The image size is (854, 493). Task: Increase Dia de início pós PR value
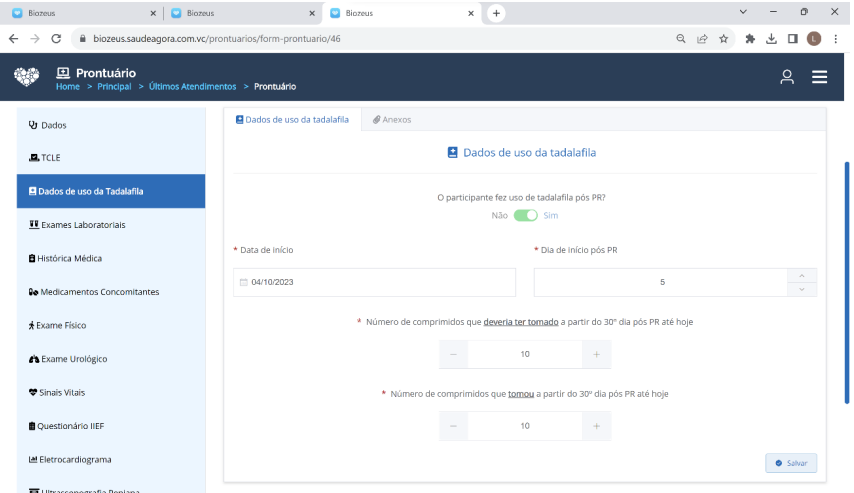(802, 275)
